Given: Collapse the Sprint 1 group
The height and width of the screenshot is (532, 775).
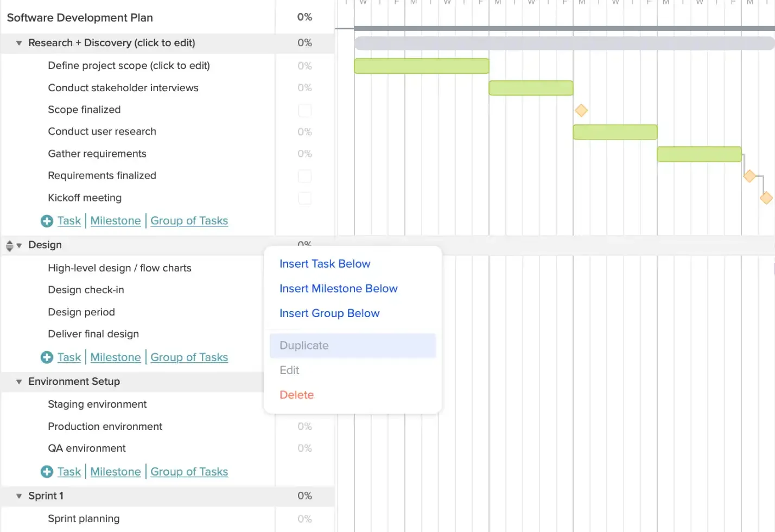Looking at the screenshot, I should coord(19,496).
